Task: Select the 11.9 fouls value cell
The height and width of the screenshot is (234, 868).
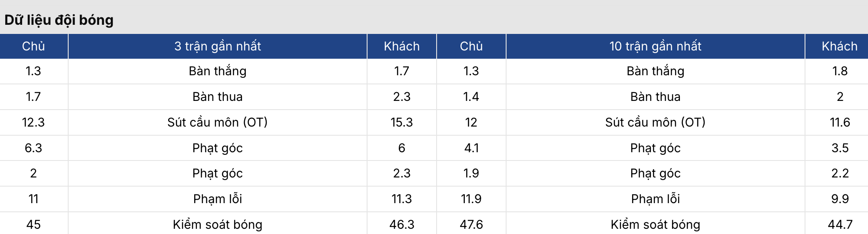Action: click(x=471, y=199)
